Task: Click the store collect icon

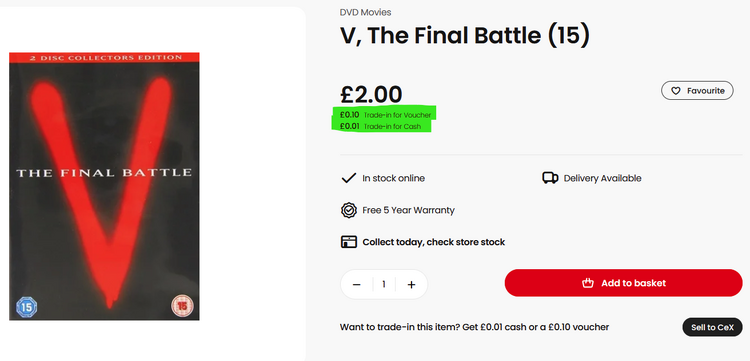Action: coord(349,242)
